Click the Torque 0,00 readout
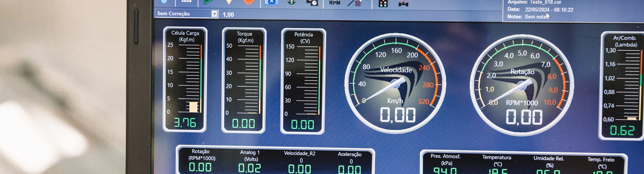The width and height of the screenshot is (644, 174). pos(244,124)
